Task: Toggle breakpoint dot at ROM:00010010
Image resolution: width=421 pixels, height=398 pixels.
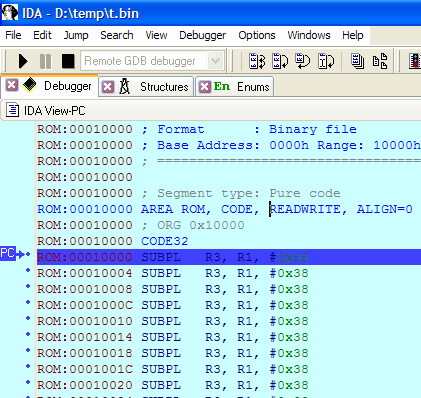Action: tap(28, 318)
